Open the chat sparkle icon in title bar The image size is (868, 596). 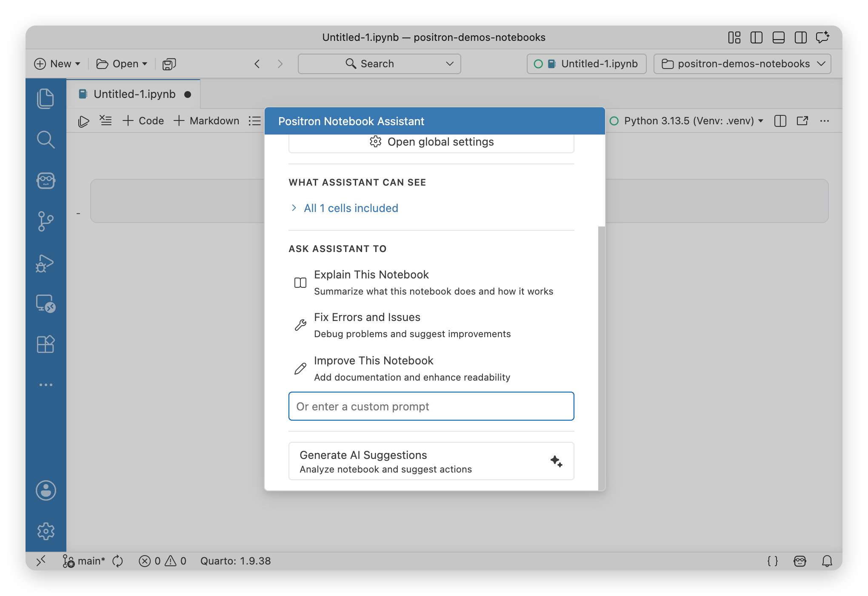[x=823, y=37]
